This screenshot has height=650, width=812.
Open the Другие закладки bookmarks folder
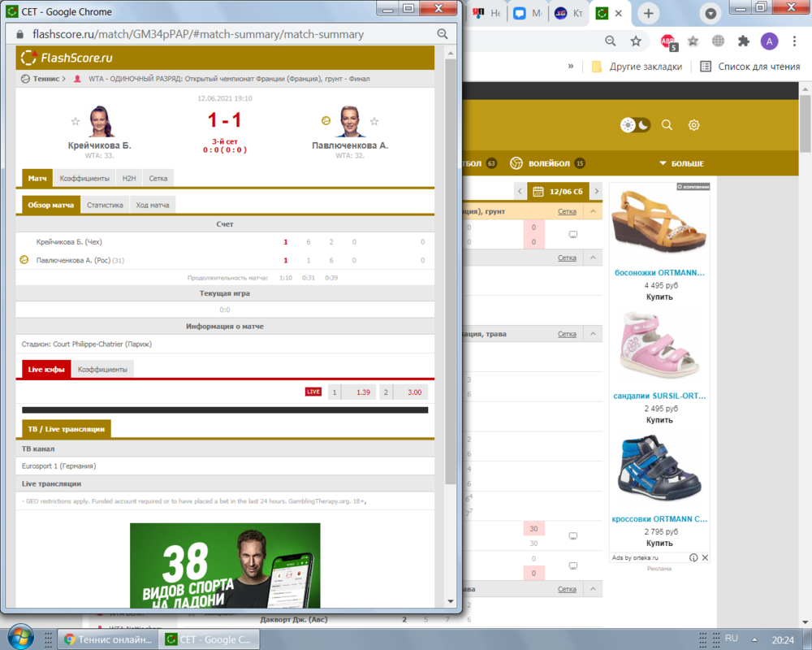[637, 67]
